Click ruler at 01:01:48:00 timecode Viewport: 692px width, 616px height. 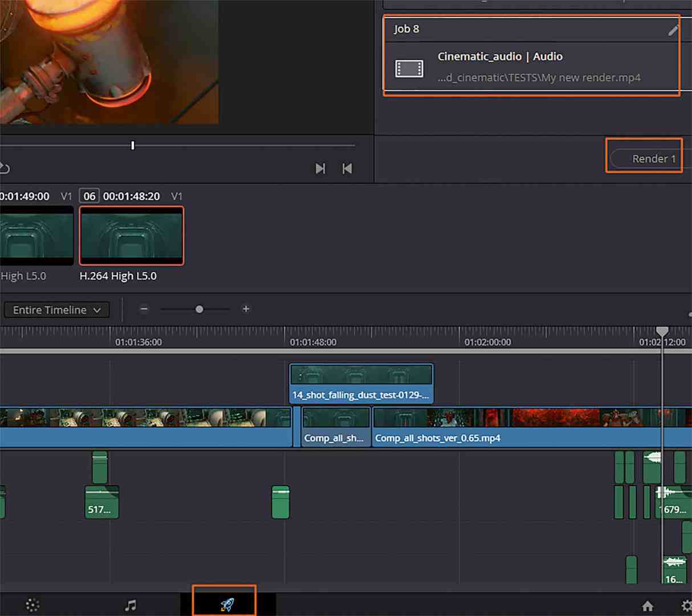tap(313, 342)
